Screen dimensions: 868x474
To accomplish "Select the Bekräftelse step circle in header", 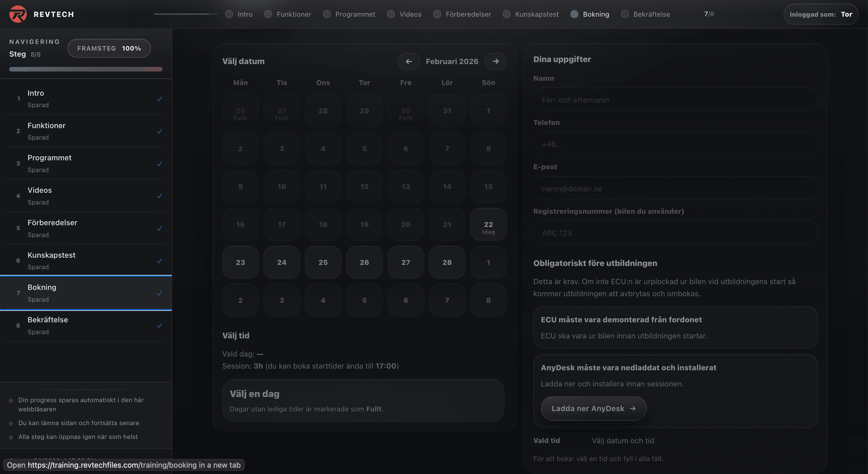I will pyautogui.click(x=625, y=14).
